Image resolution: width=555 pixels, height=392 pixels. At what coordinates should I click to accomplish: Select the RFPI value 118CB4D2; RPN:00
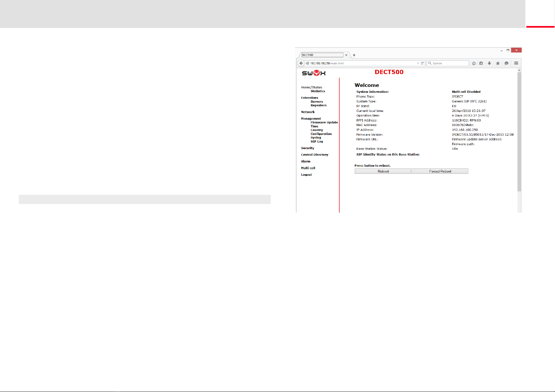coord(466,120)
